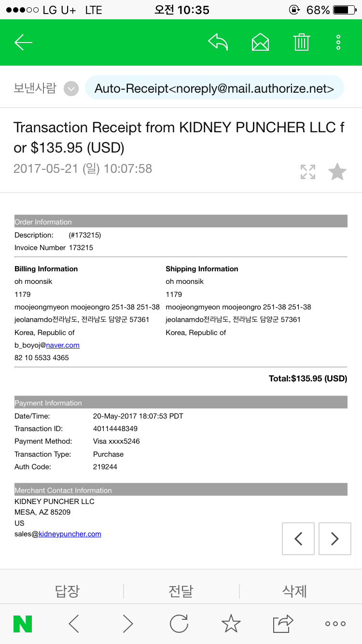
Task: Tap the bookmark star in bottom toolbar
Action: 231,624
